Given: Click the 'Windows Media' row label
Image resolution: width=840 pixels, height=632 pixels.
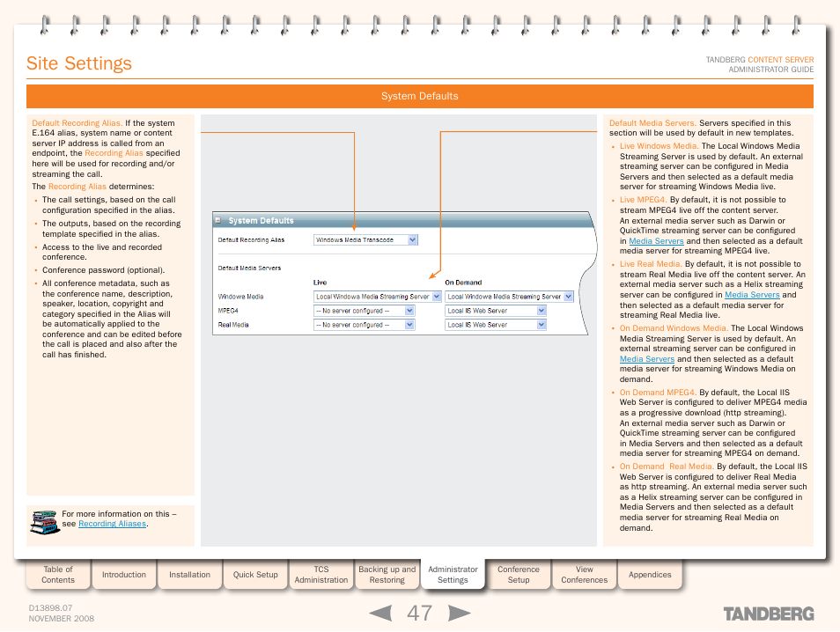Looking at the screenshot, I should (x=240, y=297).
